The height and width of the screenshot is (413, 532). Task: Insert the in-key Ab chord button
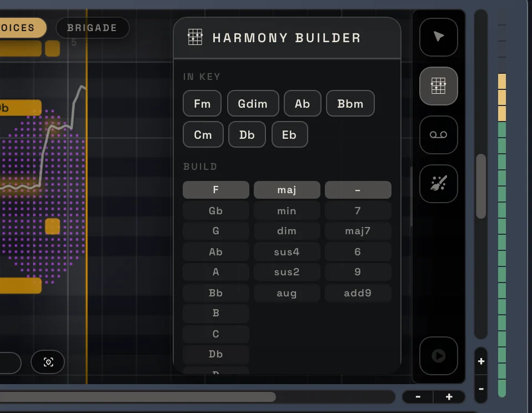pos(302,103)
